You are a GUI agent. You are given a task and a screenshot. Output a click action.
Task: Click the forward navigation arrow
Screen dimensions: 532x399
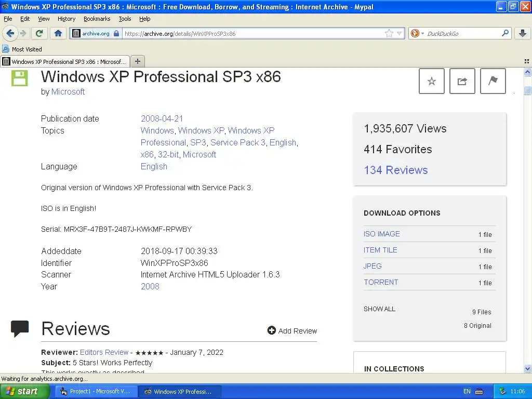tap(23, 33)
